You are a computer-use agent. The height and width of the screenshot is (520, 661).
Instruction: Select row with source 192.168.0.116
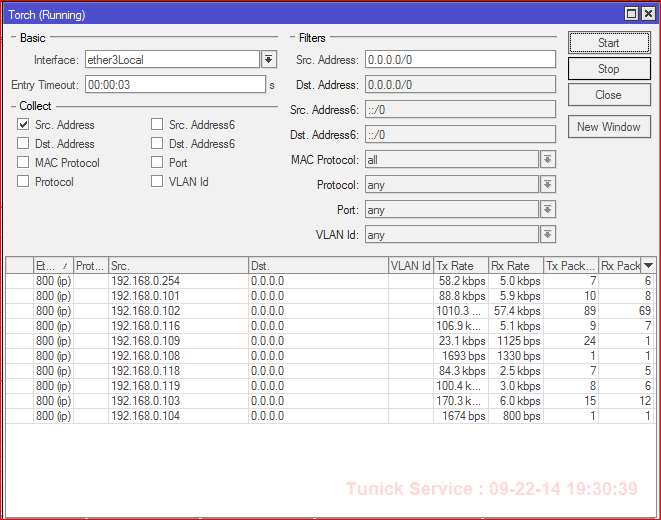[x=330, y=326]
